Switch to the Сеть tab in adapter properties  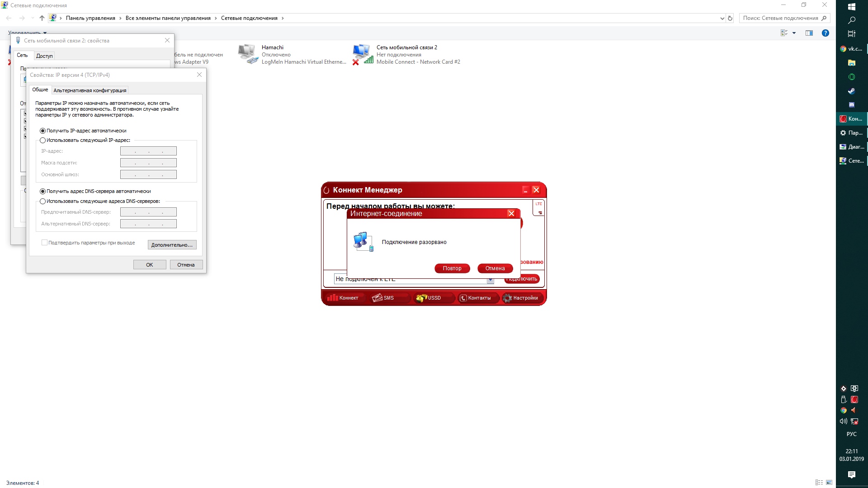[x=22, y=55]
